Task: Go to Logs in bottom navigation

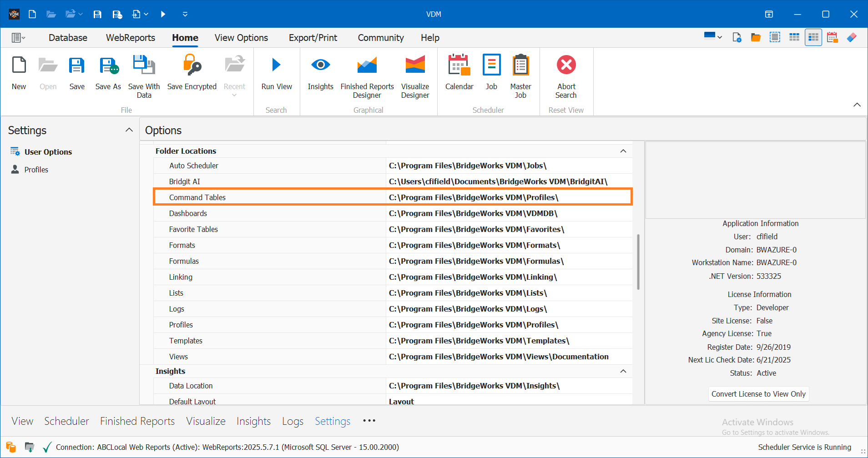Action: click(x=293, y=421)
